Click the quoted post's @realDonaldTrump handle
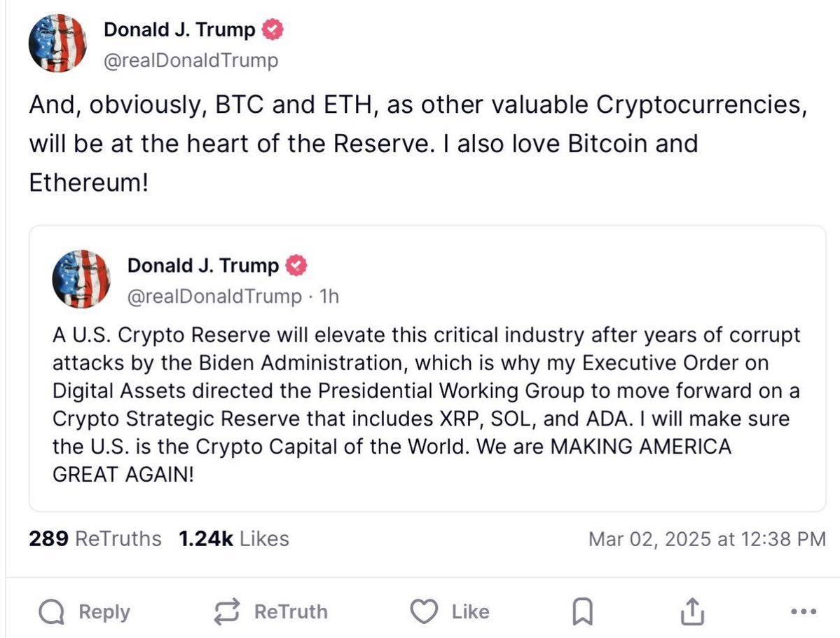The image size is (840, 638). point(214,297)
